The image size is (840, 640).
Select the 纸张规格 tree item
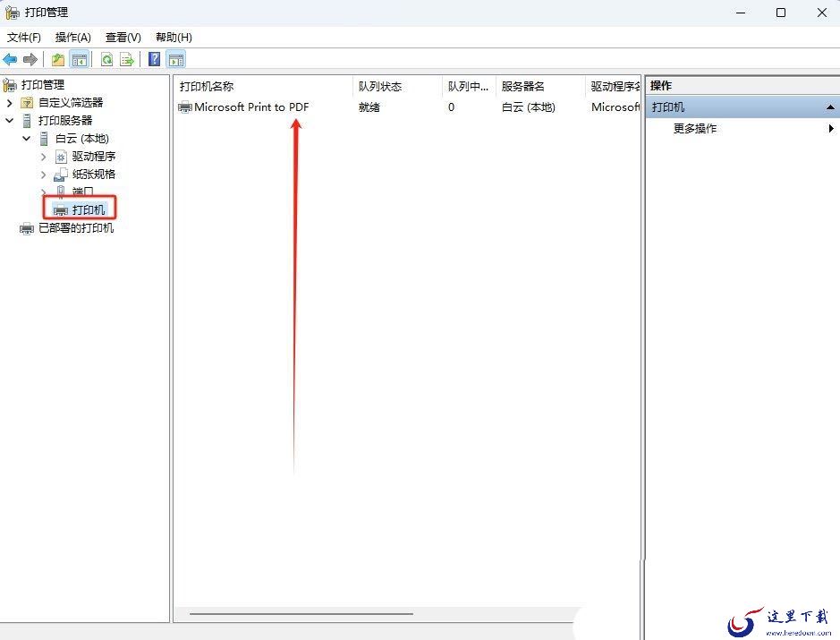click(94, 175)
